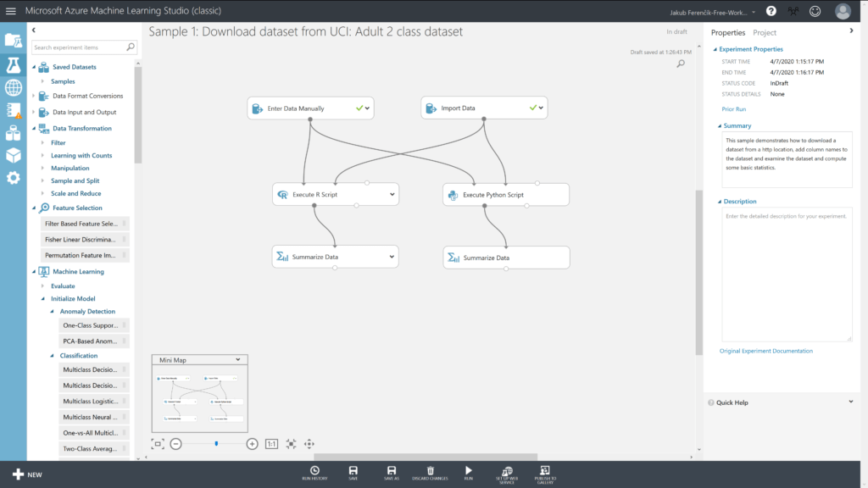Viewport: 868px width, 488px height.
Task: Click the fit-to-screen zoom icon
Action: [x=158, y=444]
